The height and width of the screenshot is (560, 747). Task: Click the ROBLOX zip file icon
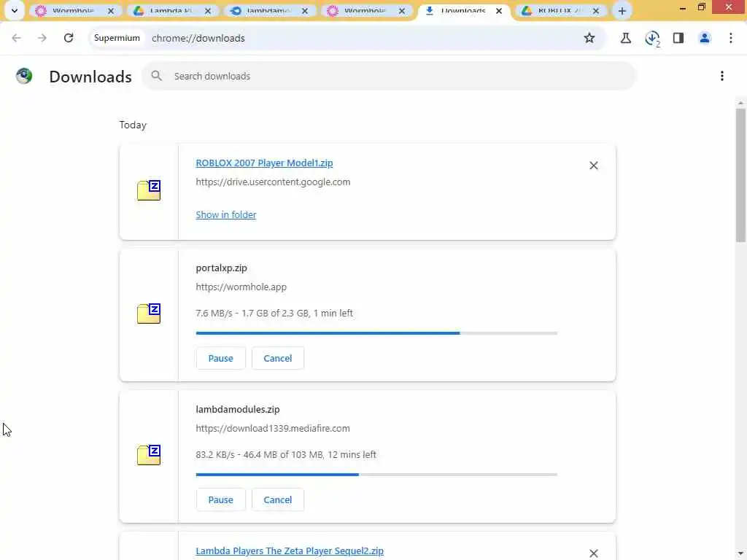click(149, 190)
